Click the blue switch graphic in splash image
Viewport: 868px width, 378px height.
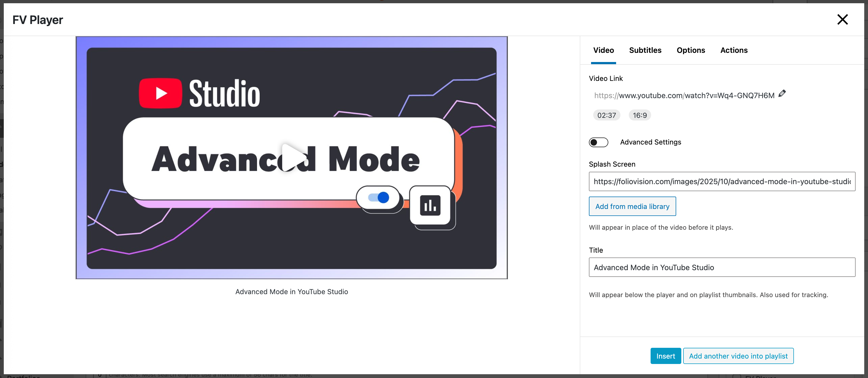379,198
